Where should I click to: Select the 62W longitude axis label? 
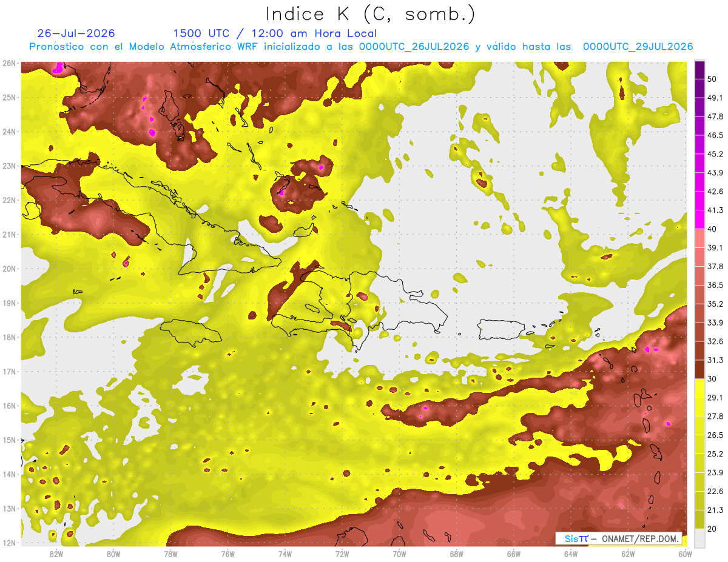click(628, 554)
